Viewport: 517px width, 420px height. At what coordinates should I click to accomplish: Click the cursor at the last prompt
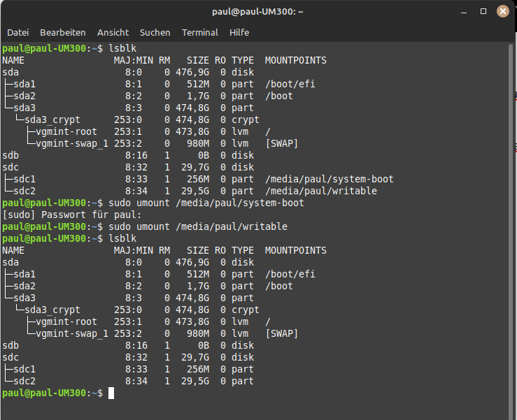coord(111,393)
